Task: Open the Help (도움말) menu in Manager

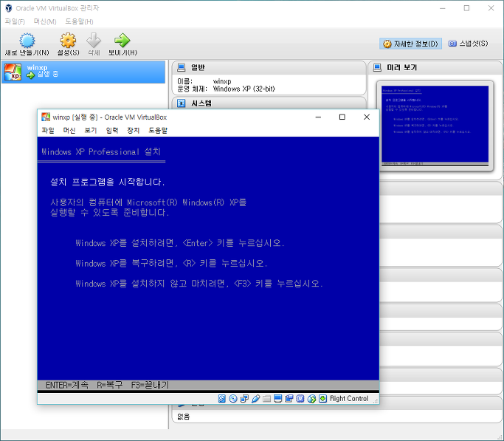Action: pyautogui.click(x=79, y=21)
